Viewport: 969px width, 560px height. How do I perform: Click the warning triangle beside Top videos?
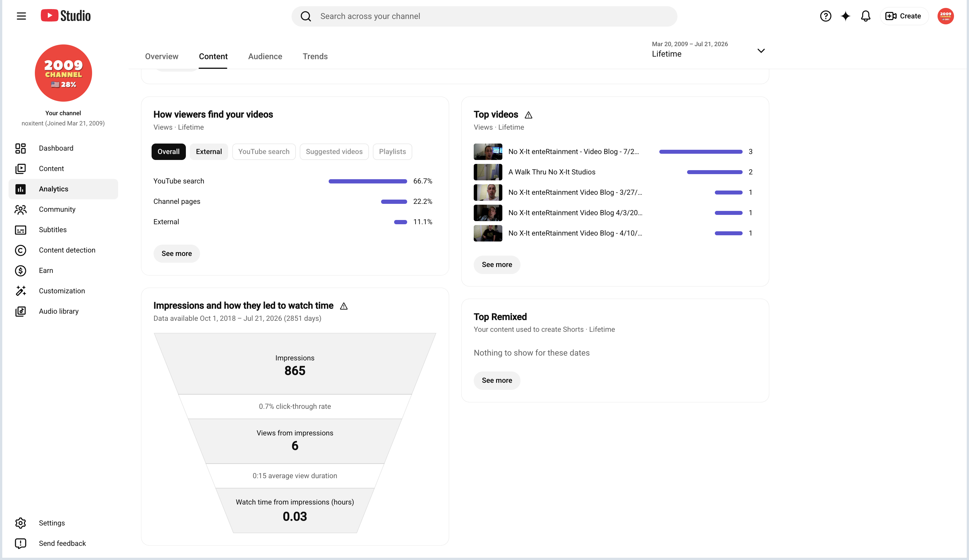click(529, 115)
